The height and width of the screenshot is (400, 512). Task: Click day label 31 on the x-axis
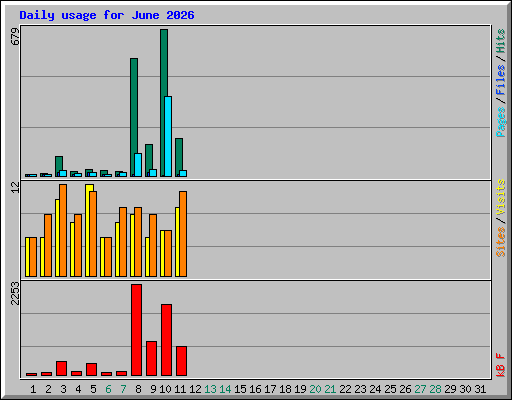tap(480, 389)
